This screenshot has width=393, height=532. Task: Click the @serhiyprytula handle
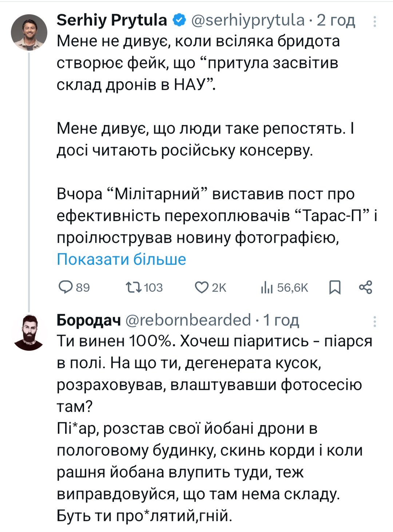[247, 20]
